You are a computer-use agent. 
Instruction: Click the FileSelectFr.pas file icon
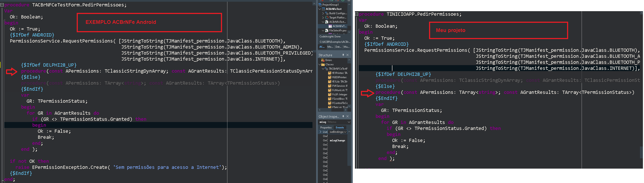[326, 30]
